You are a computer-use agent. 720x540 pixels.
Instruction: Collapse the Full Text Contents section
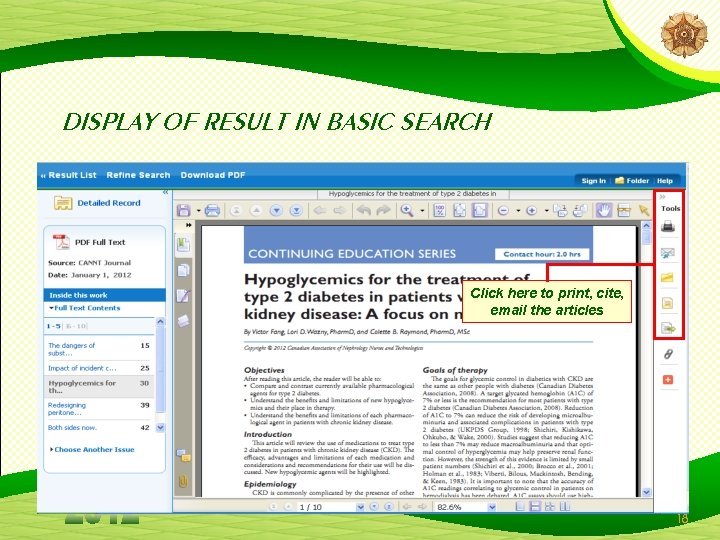pos(84,308)
